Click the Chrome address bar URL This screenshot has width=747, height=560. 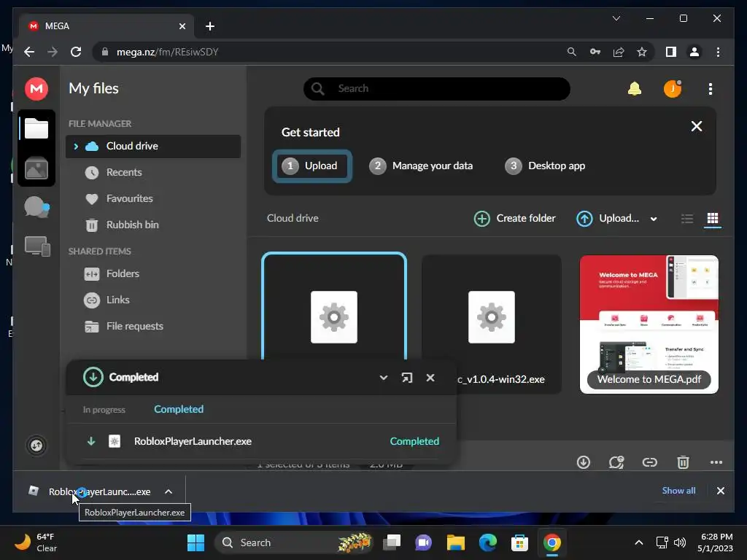click(167, 52)
